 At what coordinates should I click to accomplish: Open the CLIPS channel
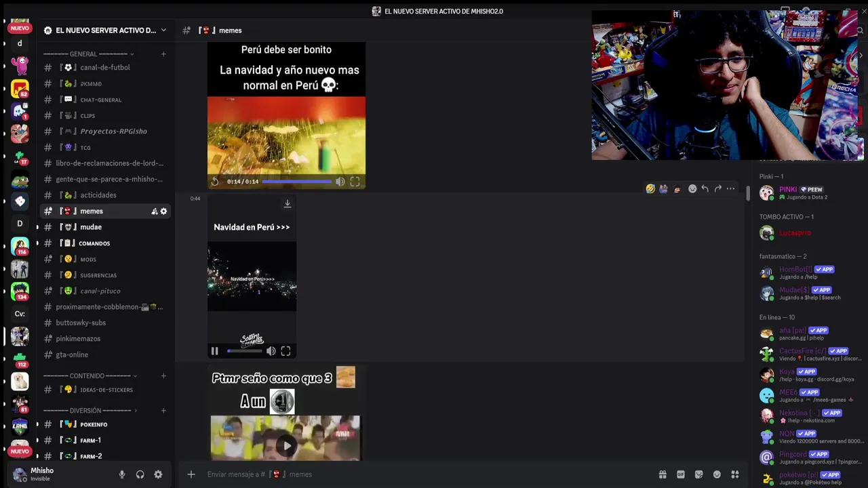[x=104, y=116]
